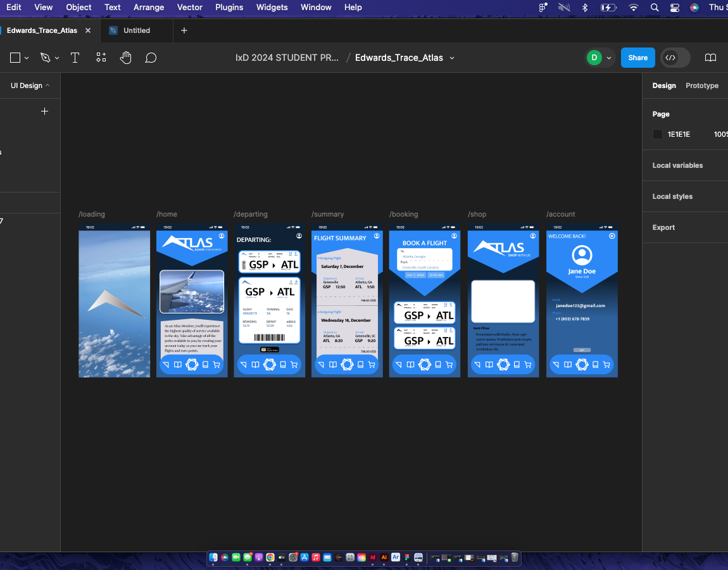Open the Text menu

point(112,8)
